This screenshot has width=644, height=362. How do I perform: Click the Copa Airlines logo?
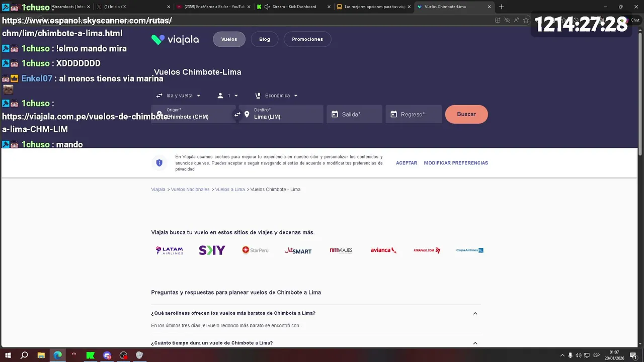click(470, 250)
